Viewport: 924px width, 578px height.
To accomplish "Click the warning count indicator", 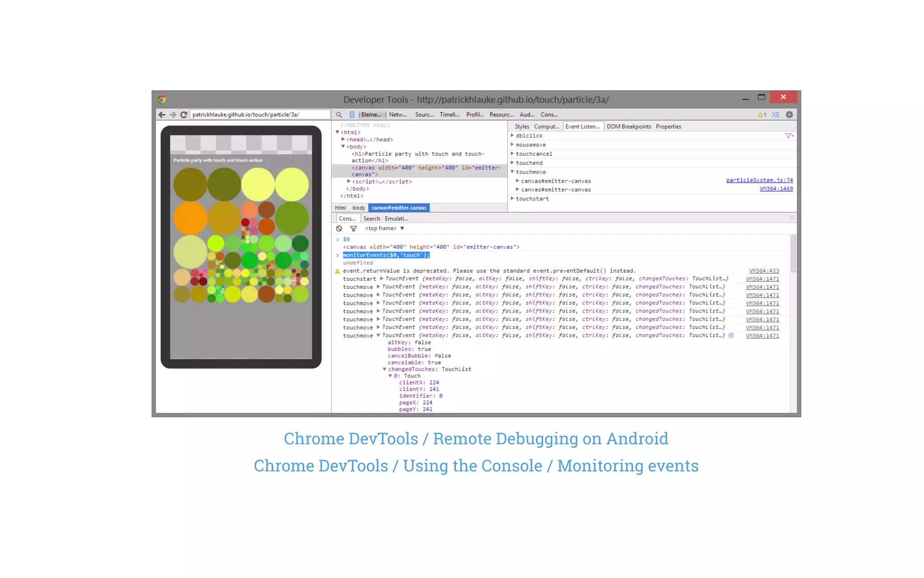I will tap(762, 115).
